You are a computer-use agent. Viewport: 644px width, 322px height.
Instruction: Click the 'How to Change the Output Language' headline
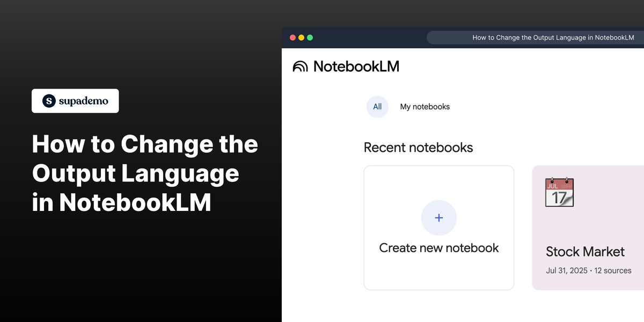point(145,173)
